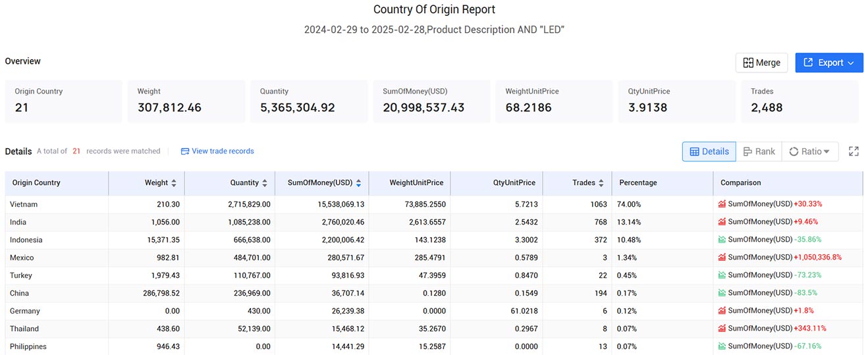Click the Country Of Origin Report title

(x=434, y=10)
